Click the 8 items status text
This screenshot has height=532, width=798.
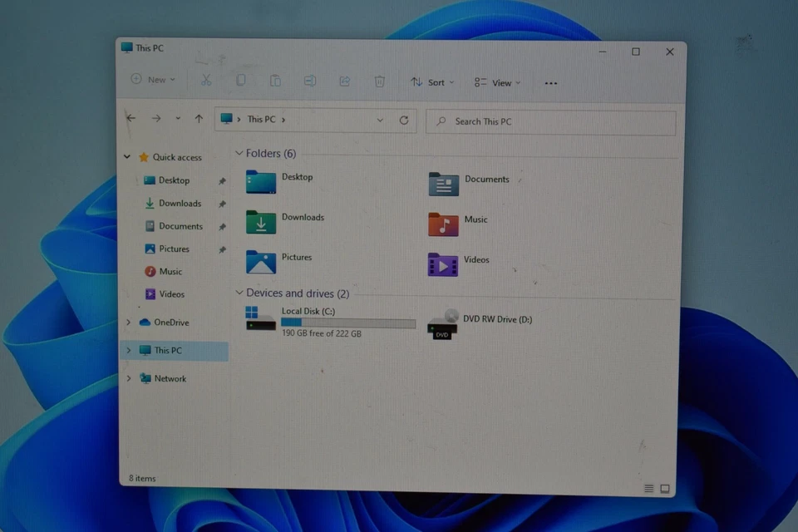point(142,479)
